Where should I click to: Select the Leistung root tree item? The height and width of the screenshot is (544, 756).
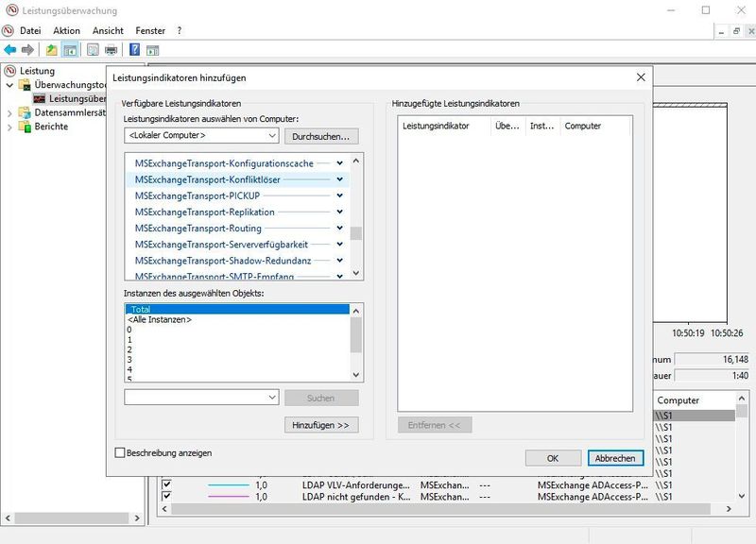[x=37, y=71]
